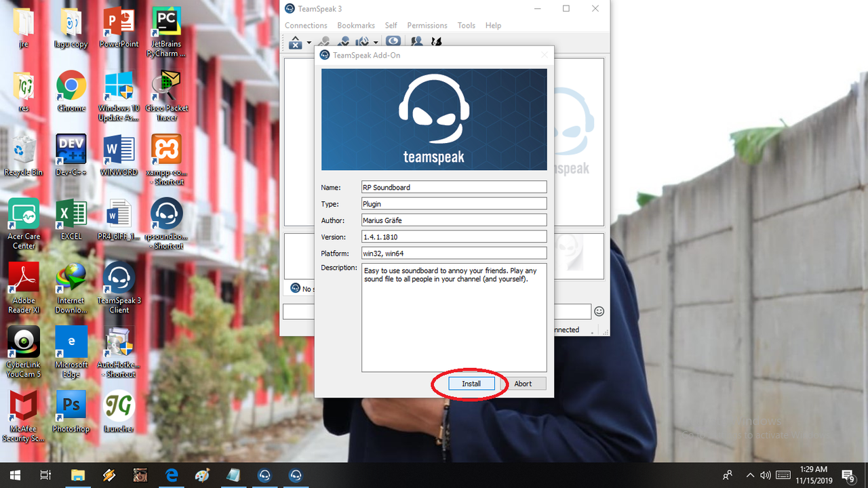This screenshot has height=488, width=868.
Task: Expand the disconnect toolbar dropdown arrow
Action: 309,43
